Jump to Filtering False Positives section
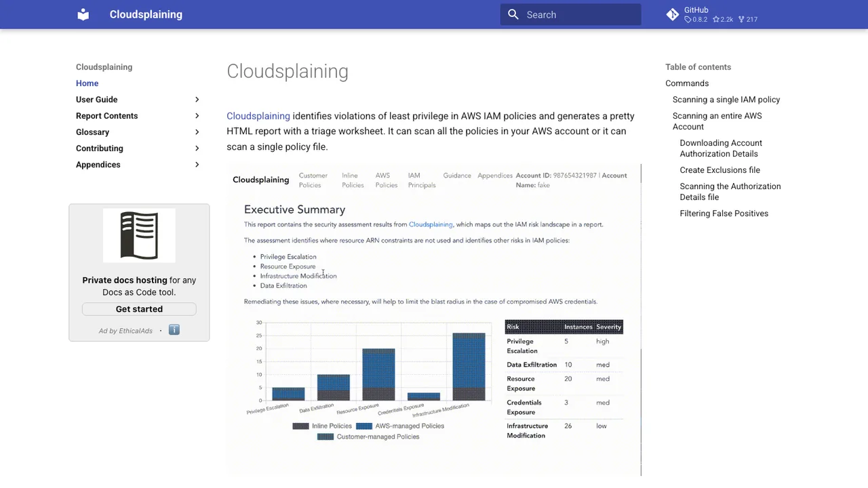 coord(724,213)
